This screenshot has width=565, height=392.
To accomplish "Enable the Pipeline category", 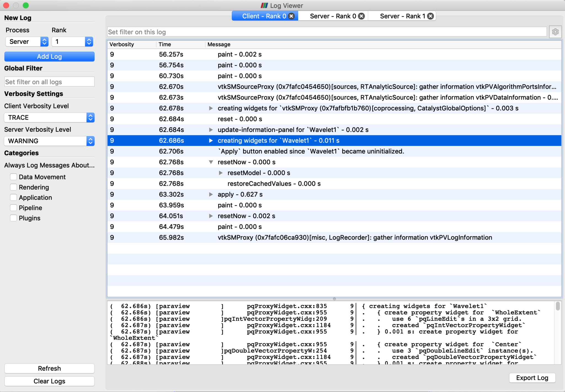I will point(13,208).
